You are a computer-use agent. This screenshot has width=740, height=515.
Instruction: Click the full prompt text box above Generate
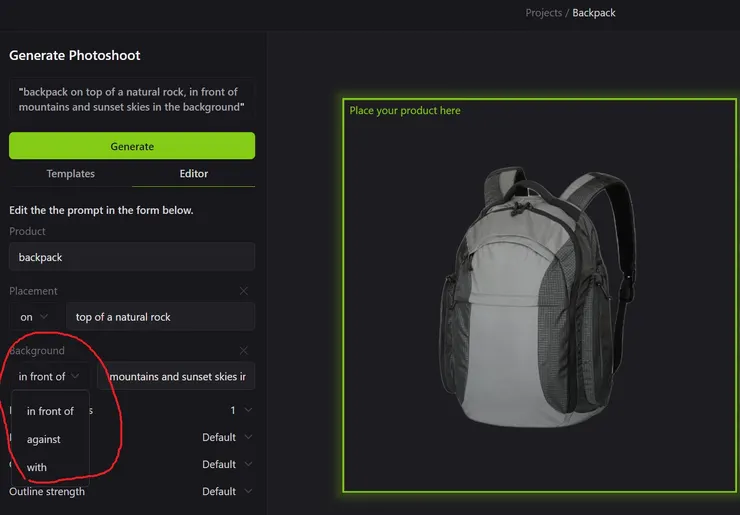pyautogui.click(x=132, y=100)
